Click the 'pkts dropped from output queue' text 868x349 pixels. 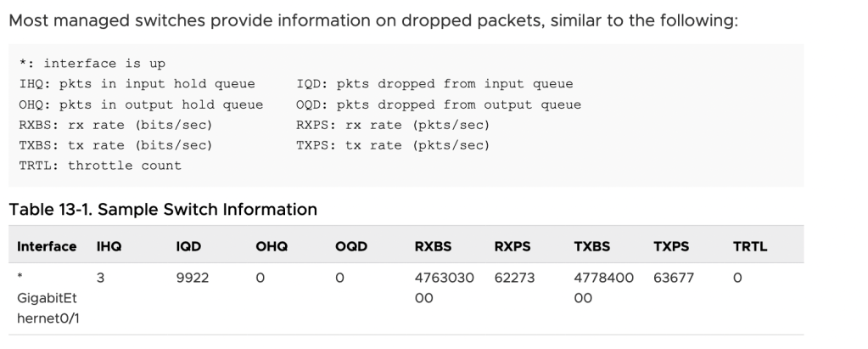coord(439,104)
